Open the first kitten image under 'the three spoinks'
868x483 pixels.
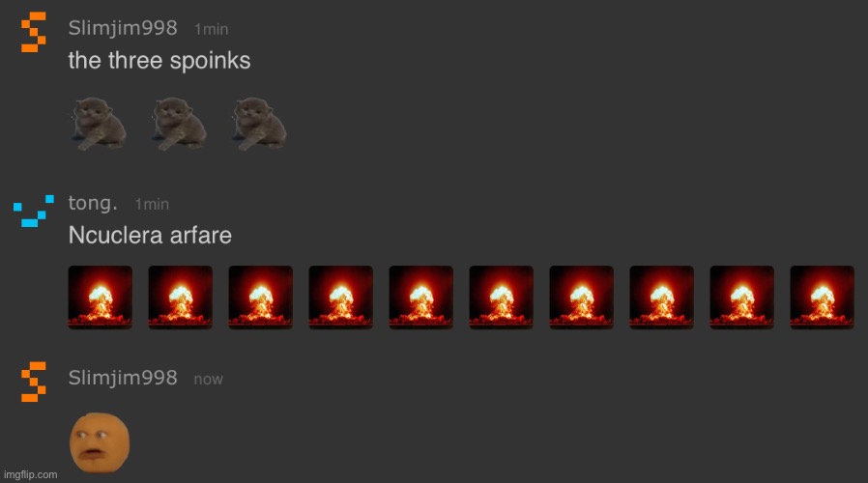(100, 124)
